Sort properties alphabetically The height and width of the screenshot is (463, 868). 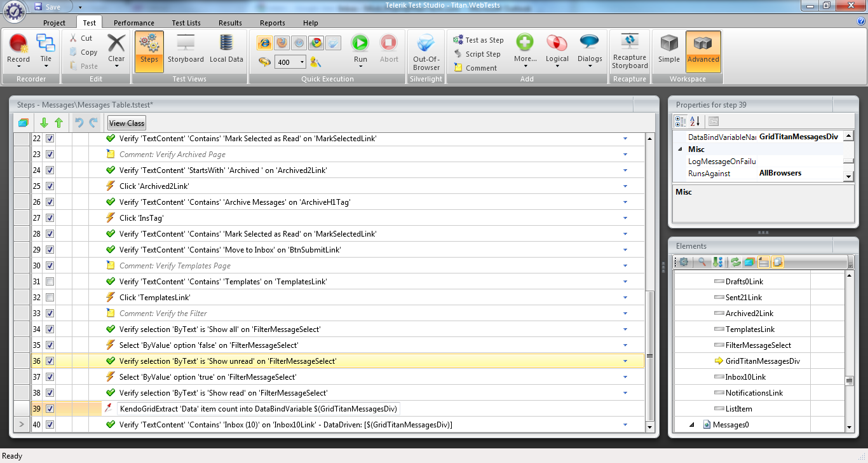pos(695,121)
